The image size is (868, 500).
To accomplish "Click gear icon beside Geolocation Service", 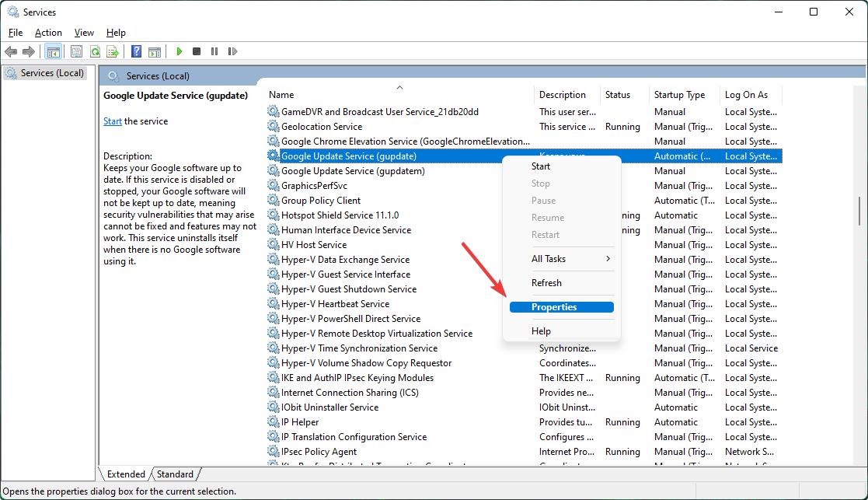I will coord(273,126).
